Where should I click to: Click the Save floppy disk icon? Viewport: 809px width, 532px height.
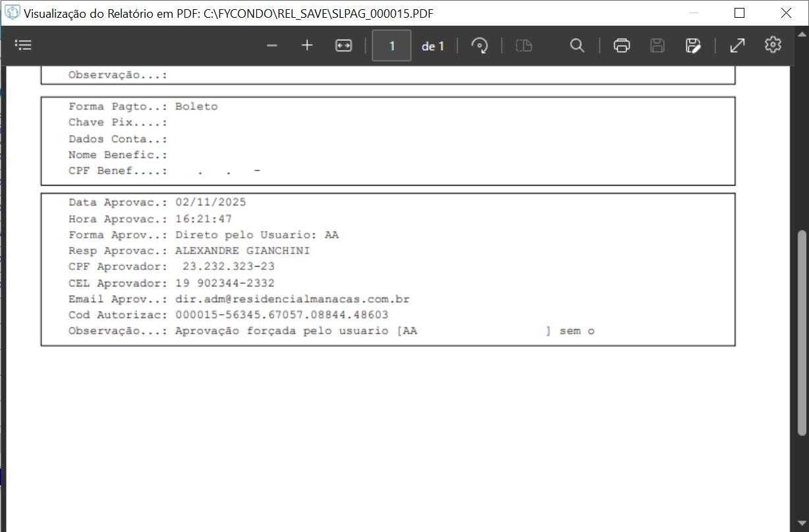point(657,45)
